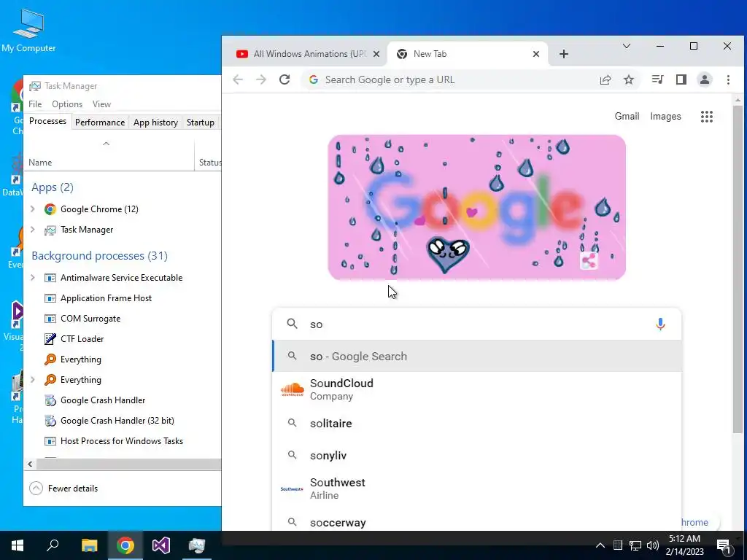Click the Task Manager taskbar icon
747x560 pixels.
196,545
